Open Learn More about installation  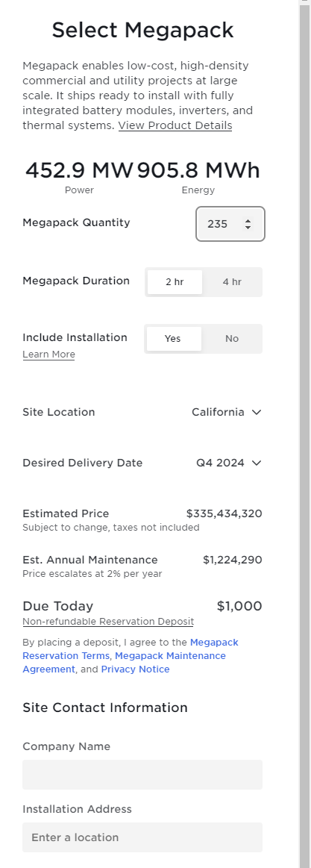48,355
